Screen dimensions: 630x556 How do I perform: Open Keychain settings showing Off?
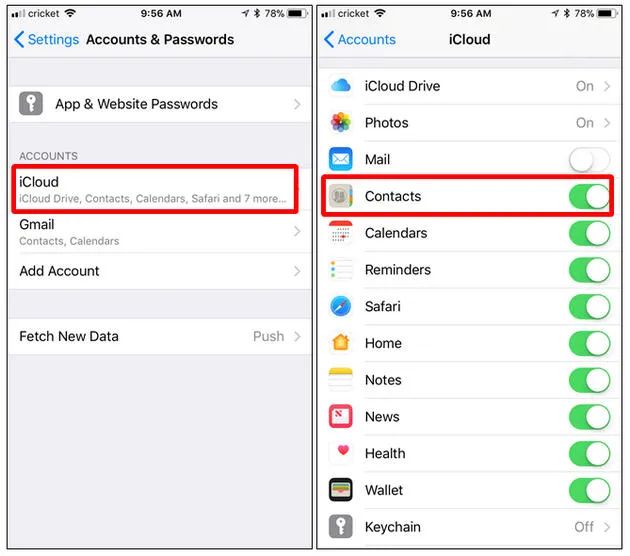[x=470, y=527]
